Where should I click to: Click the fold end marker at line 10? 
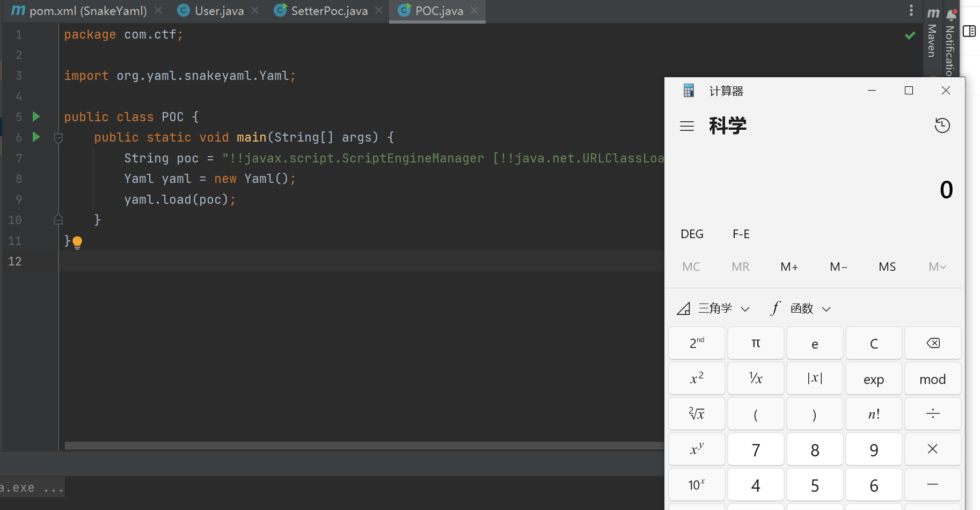tap(58, 220)
